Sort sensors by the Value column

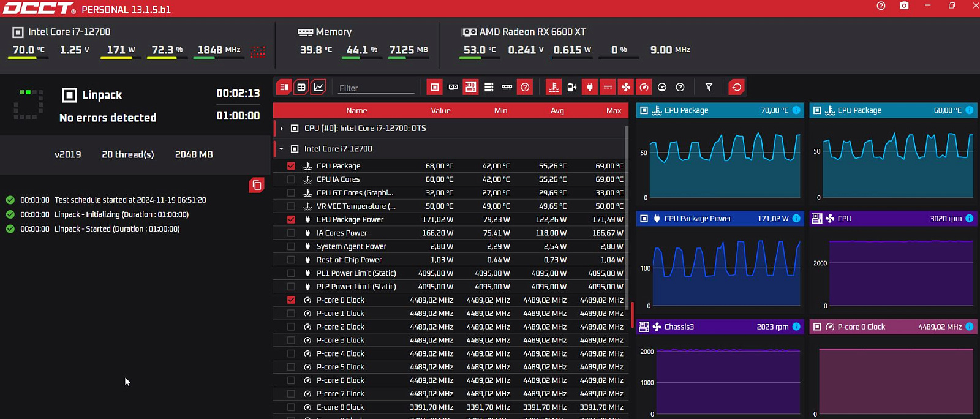click(440, 111)
